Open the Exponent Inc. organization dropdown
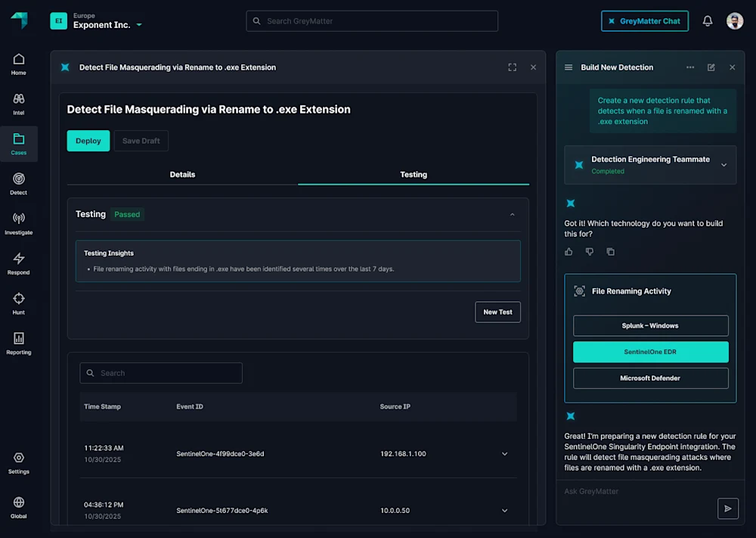Viewport: 756px width, 538px height. [x=113, y=23]
